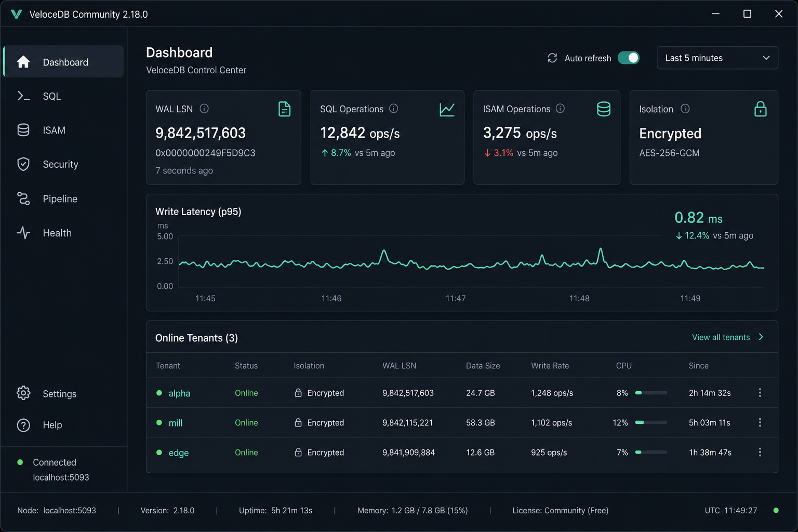Click the green status dot in bottom status bar

pyautogui.click(x=776, y=510)
